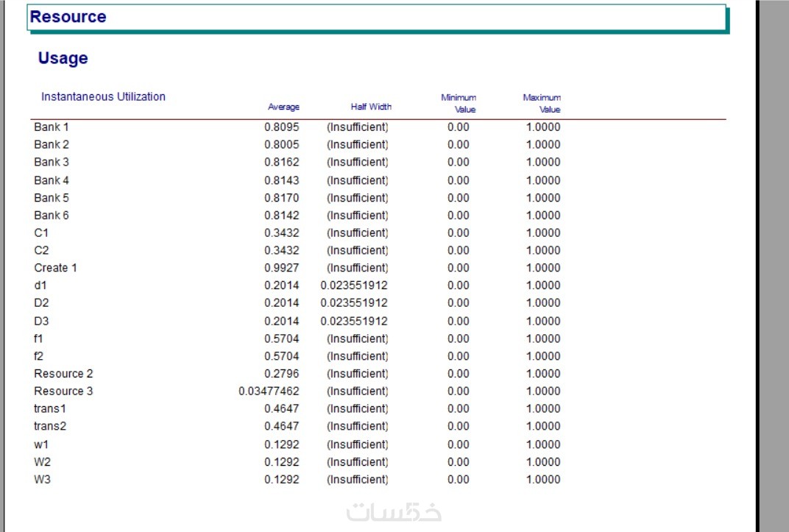Click the Usage subheading
The height and width of the screenshot is (532, 789).
pyautogui.click(x=63, y=58)
